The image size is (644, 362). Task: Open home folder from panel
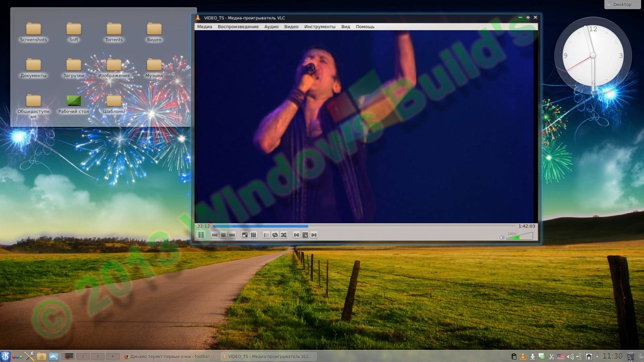[x=41, y=356]
